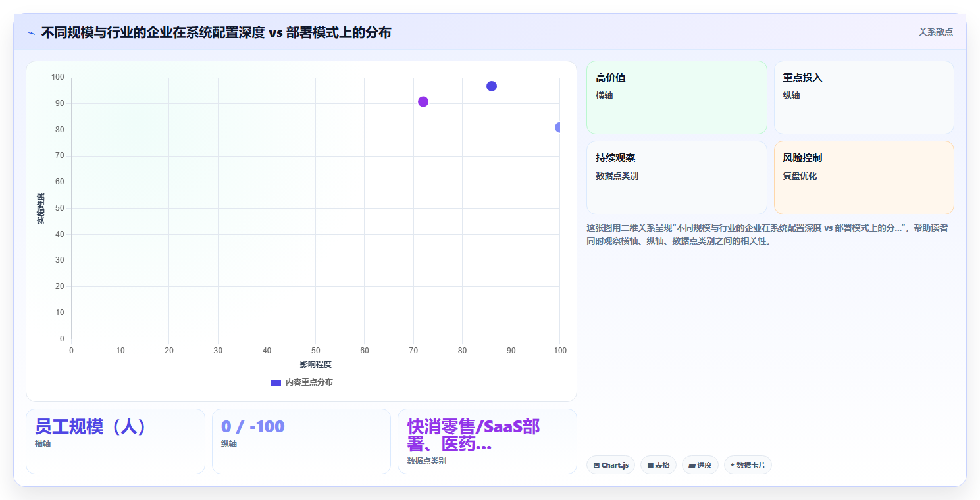Click the 100 tick on the y-axis

coord(58,78)
